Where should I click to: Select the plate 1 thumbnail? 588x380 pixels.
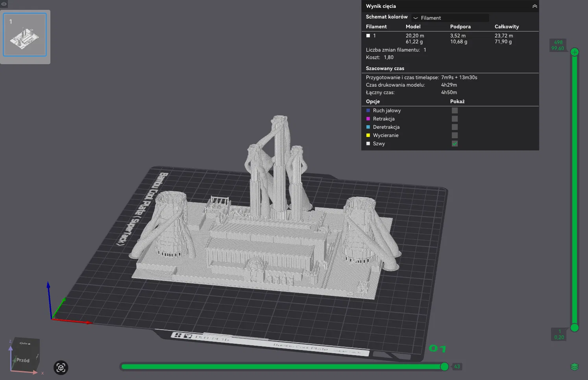tap(25, 35)
